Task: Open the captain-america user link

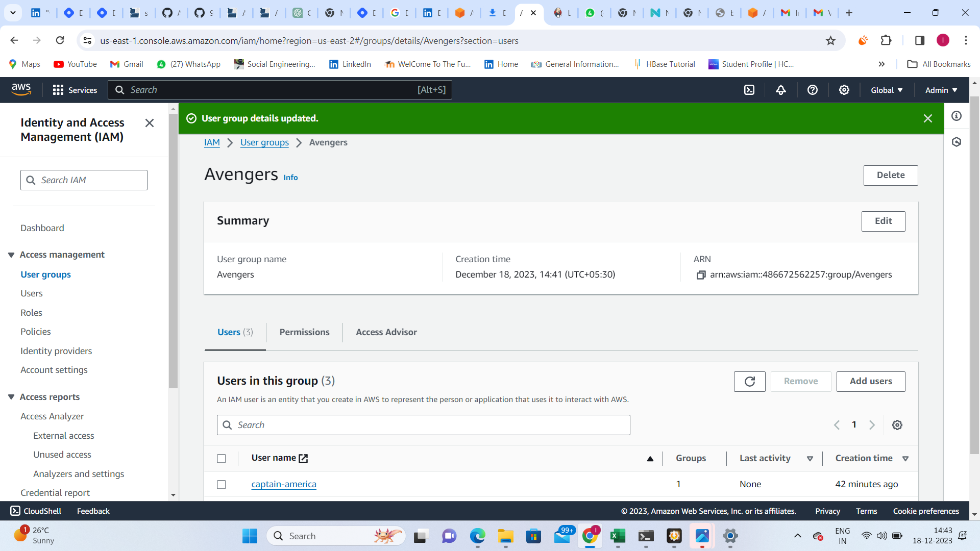Action: coord(284,484)
